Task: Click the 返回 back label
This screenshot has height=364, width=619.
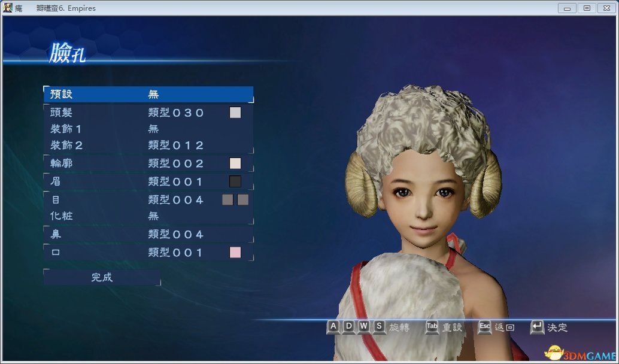Action: tap(505, 327)
